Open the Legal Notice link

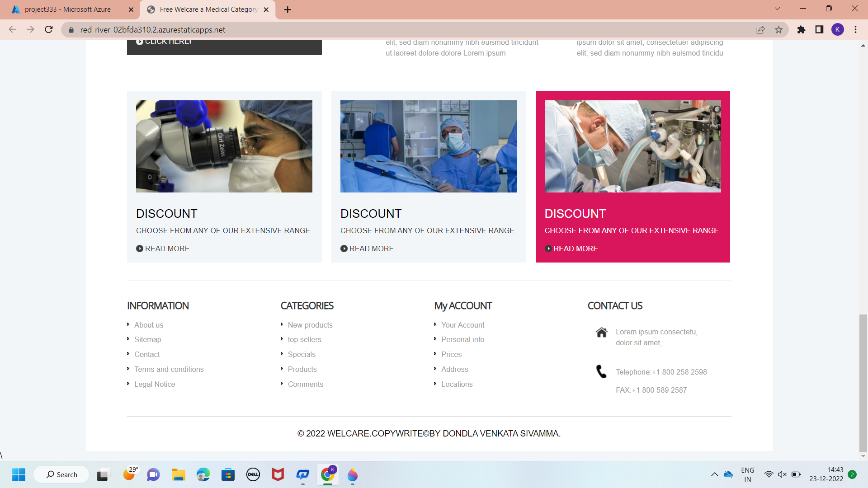pos(155,384)
